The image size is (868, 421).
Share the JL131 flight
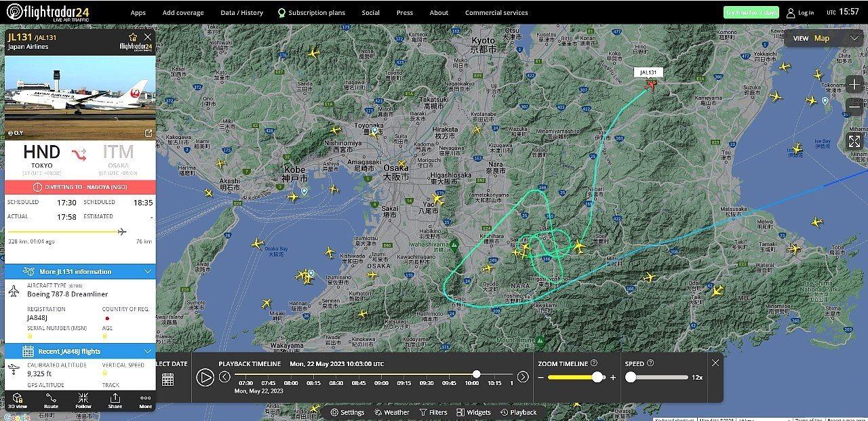[115, 401]
